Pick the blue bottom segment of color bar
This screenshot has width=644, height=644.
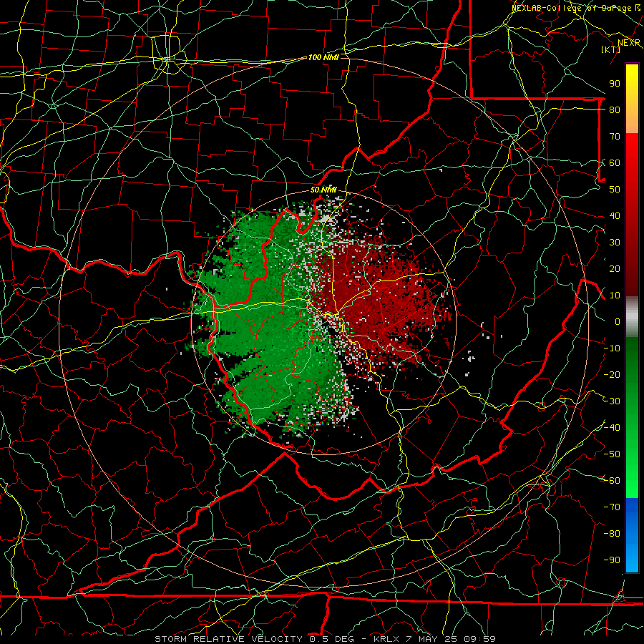(632, 535)
